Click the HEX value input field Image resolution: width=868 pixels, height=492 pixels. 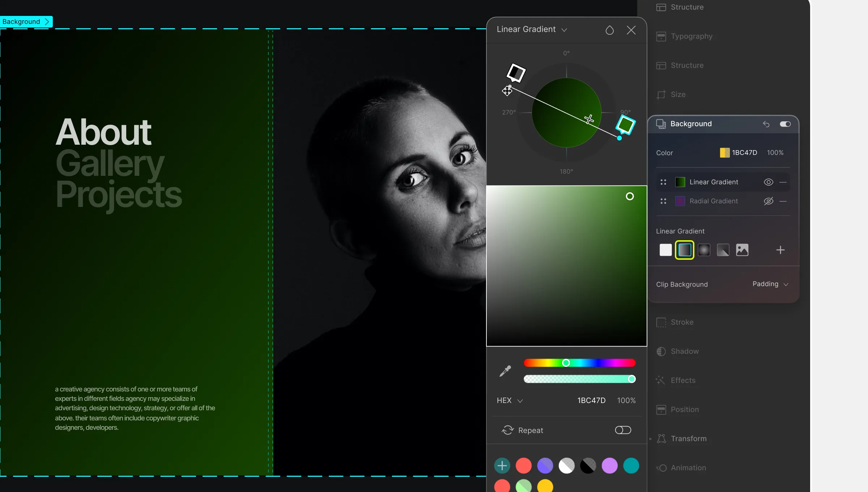point(591,401)
